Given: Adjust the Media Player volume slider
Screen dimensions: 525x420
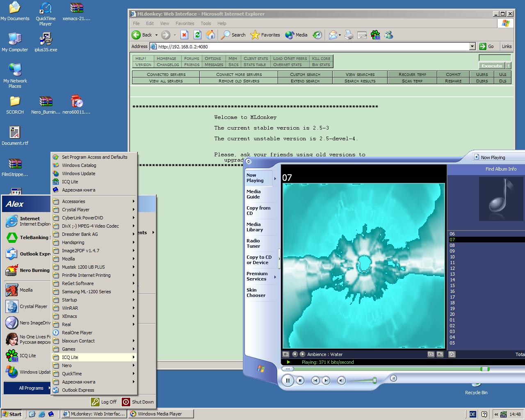Looking at the screenshot, I should click(374, 381).
